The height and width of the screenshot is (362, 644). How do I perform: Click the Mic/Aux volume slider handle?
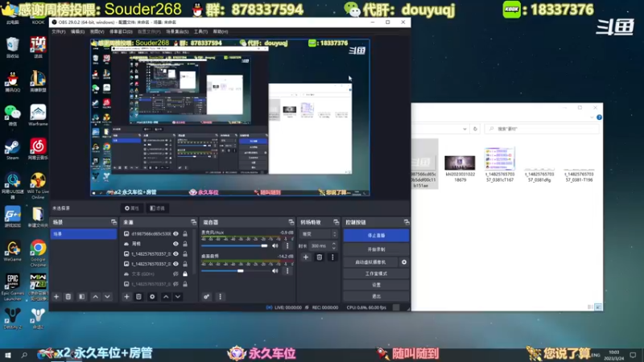(264, 246)
